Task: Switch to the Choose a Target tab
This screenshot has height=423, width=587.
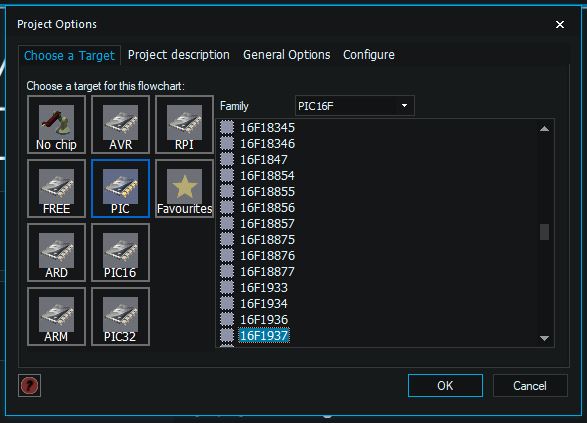Action: (69, 56)
